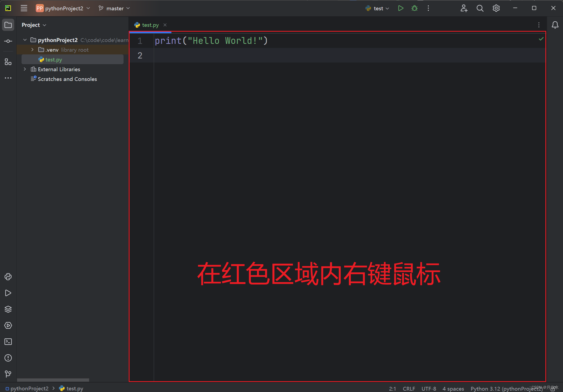Select the test.py editor tab
The image size is (563, 392).
(x=150, y=25)
